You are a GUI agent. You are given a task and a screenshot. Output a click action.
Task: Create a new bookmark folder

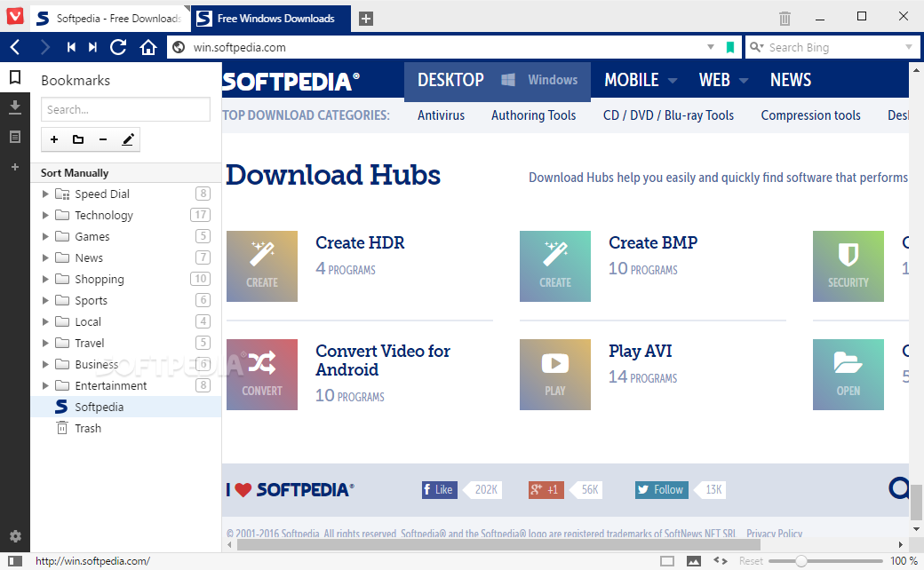click(x=78, y=139)
